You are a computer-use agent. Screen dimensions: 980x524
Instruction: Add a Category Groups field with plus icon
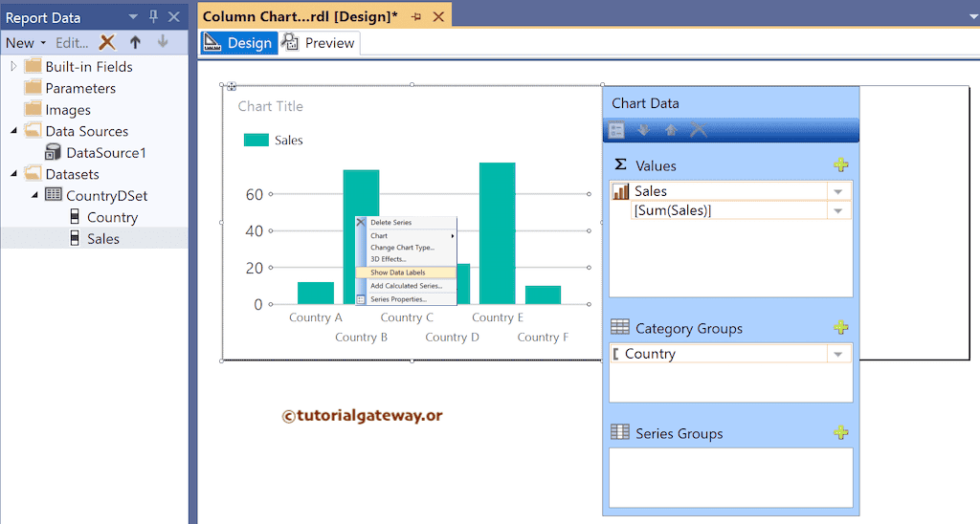point(841,327)
